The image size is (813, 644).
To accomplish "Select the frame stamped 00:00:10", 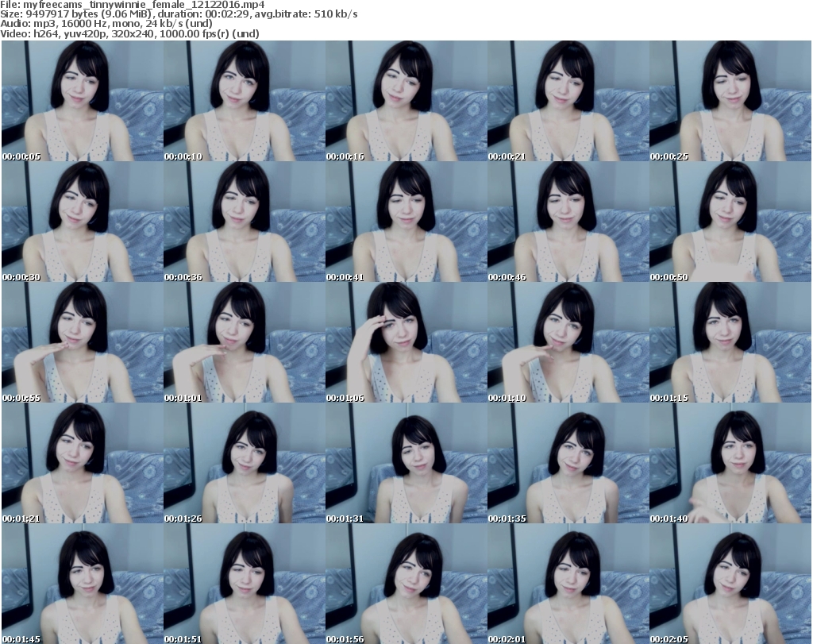I will (245, 101).
